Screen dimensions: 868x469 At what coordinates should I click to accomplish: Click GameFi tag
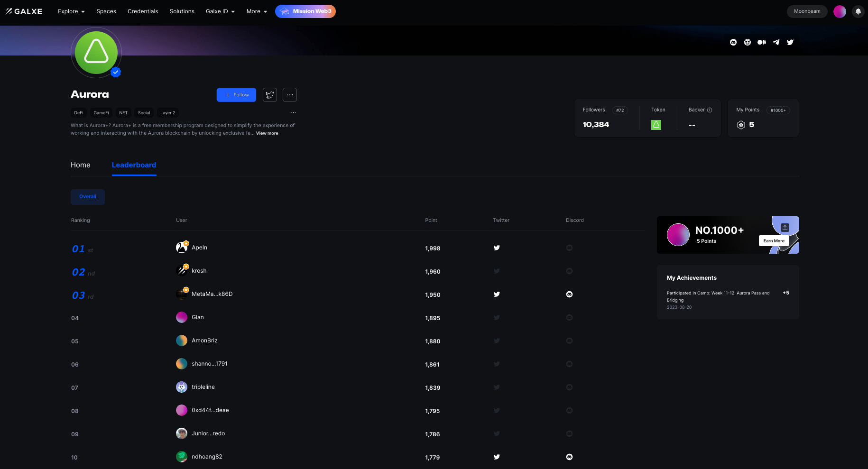point(101,113)
